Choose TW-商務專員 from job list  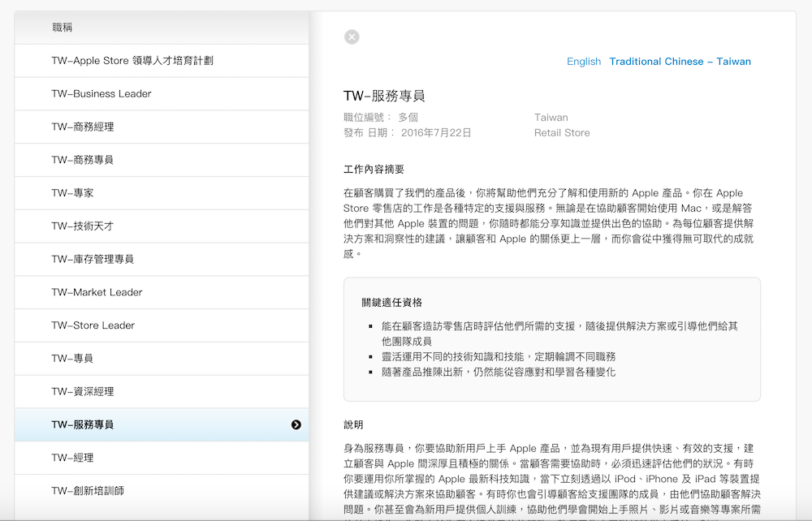(83, 160)
